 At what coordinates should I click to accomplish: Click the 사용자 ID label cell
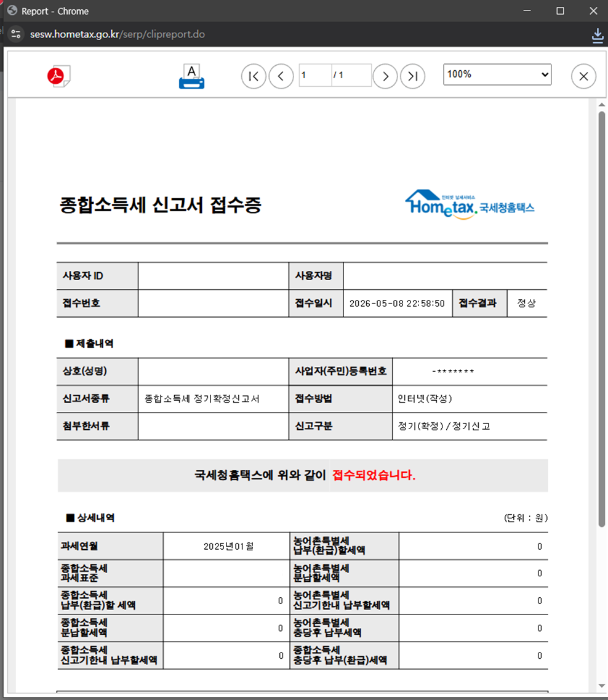tap(97, 276)
